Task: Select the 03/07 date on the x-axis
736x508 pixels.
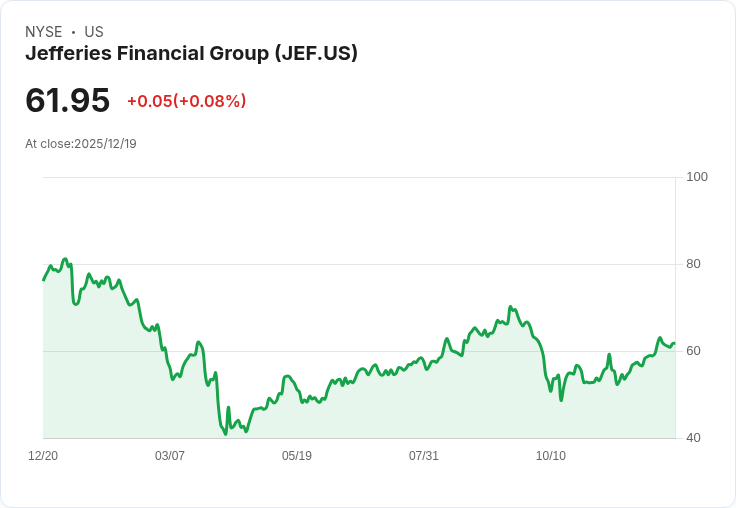Action: [x=170, y=456]
